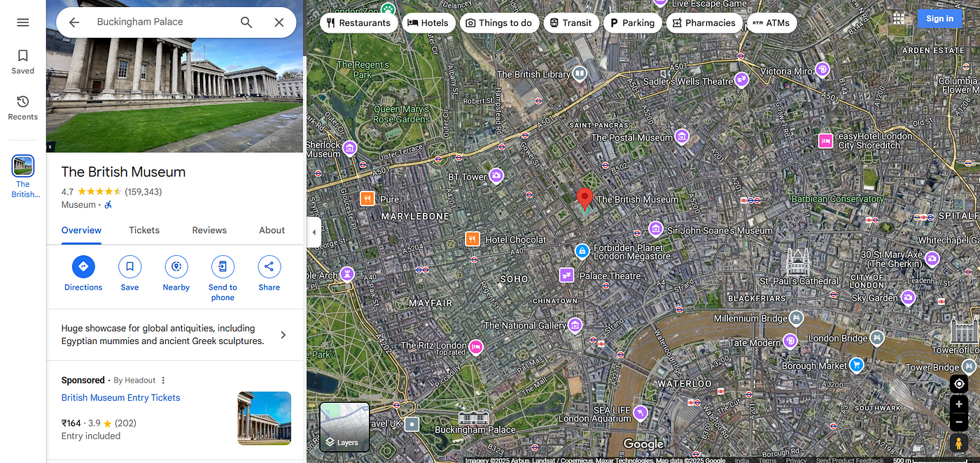Select The Postal Museum marker
This screenshot has height=463, width=980.
[x=682, y=136]
